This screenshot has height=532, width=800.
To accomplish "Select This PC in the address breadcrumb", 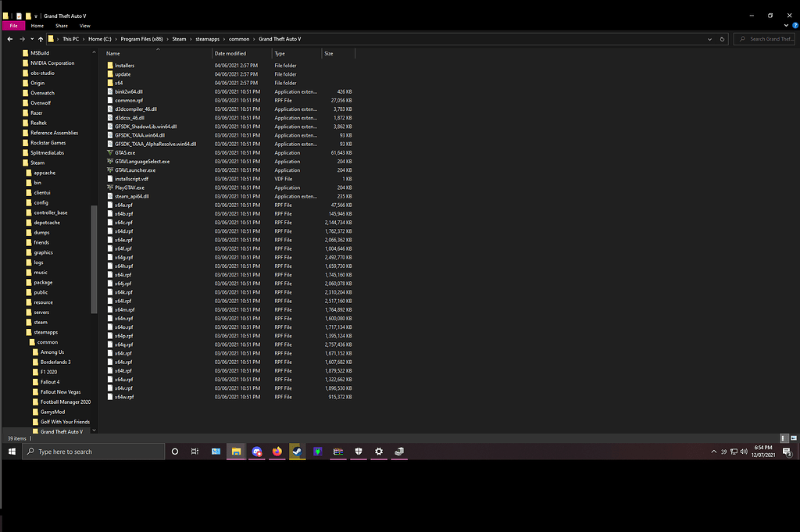I will coord(71,39).
